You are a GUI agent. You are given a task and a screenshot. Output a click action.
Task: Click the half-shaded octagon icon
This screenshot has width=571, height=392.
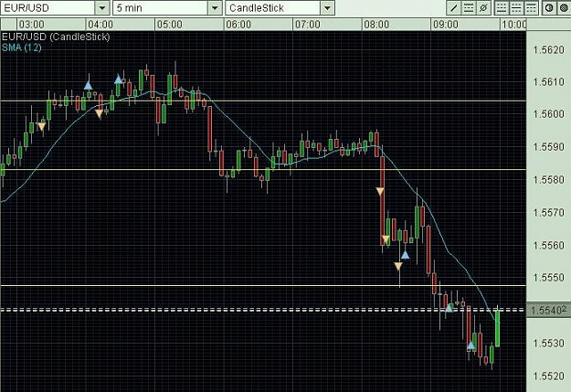pos(549,7)
